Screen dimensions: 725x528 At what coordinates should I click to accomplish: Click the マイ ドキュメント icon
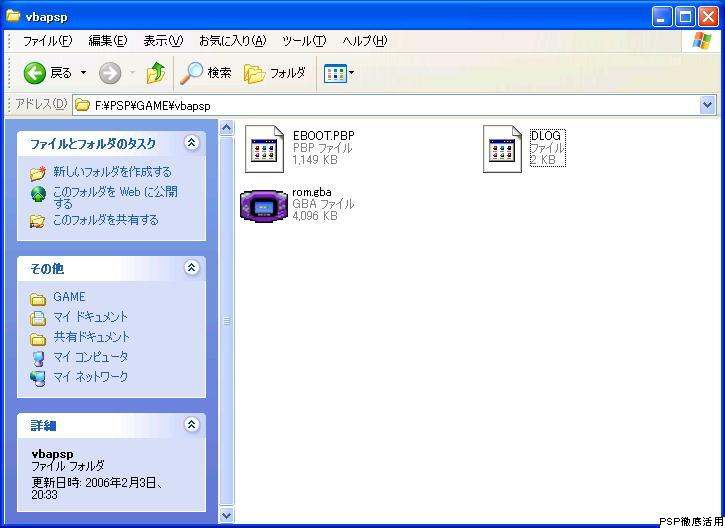38,319
